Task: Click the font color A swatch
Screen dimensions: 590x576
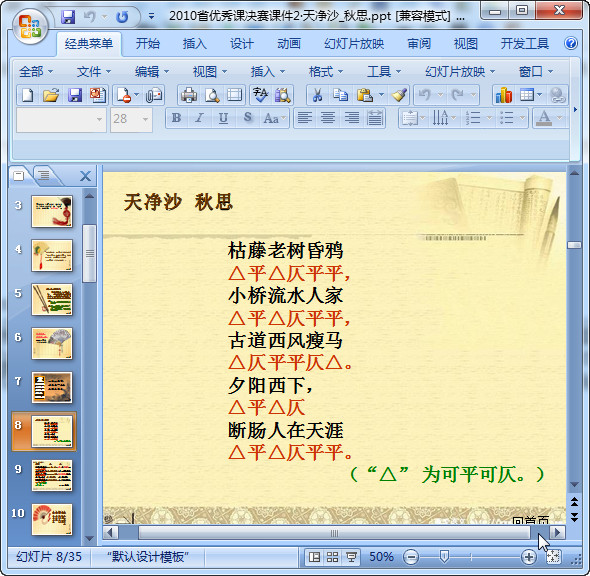Action: 544,118
